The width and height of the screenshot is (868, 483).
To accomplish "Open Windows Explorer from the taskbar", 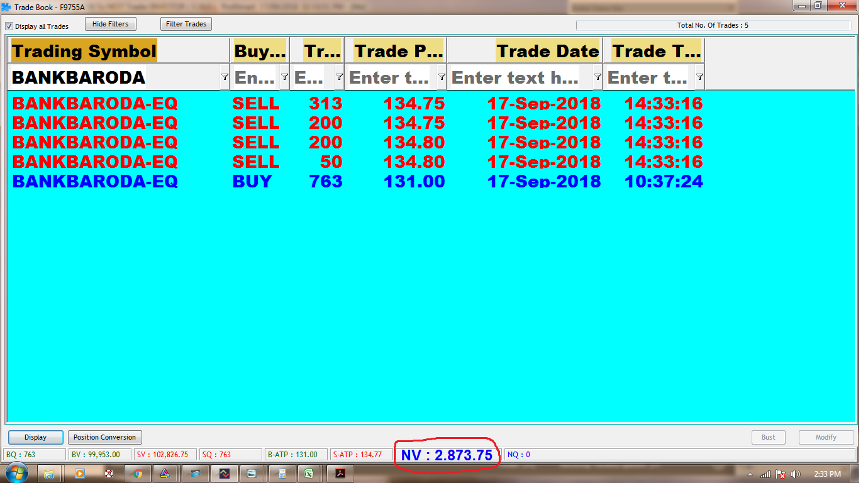I will tap(49, 474).
